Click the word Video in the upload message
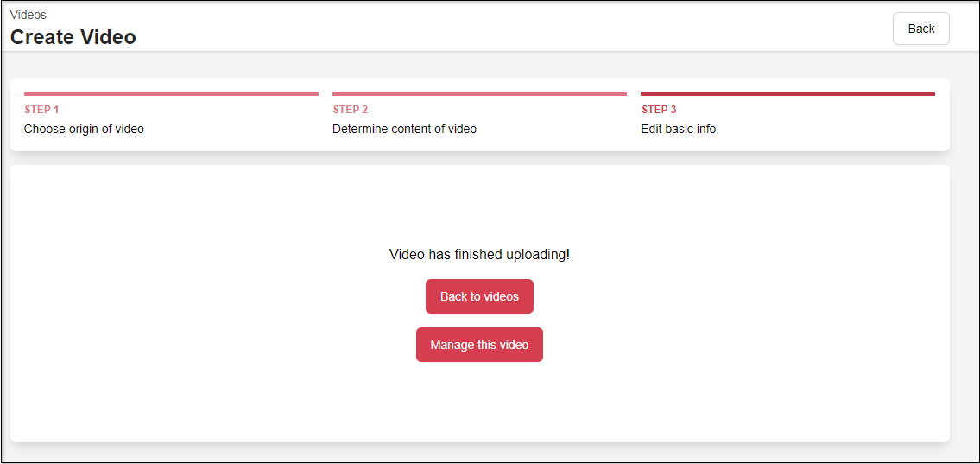The image size is (980, 464). [407, 254]
